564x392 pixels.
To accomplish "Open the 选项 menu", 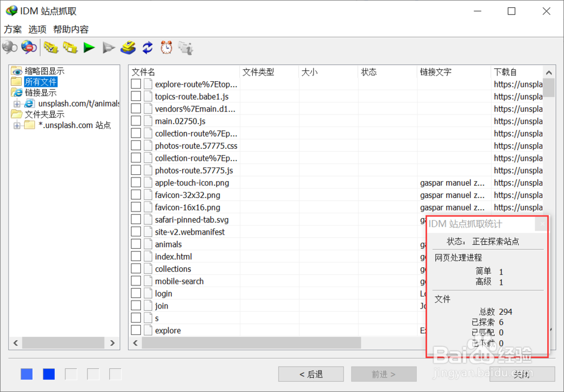I will click(37, 29).
